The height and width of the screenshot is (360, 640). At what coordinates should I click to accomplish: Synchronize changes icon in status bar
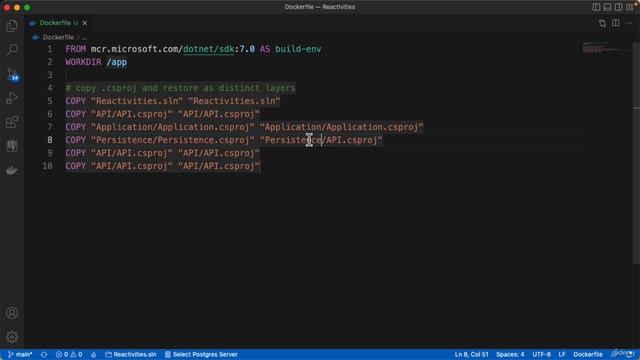[x=44, y=354]
